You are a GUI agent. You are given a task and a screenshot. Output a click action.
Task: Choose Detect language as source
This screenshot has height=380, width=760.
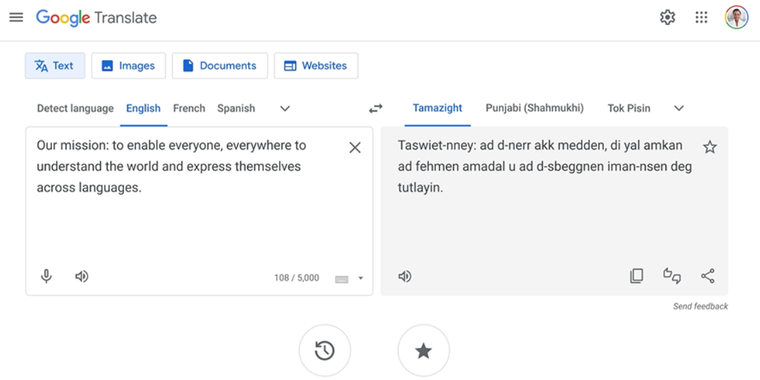point(75,108)
